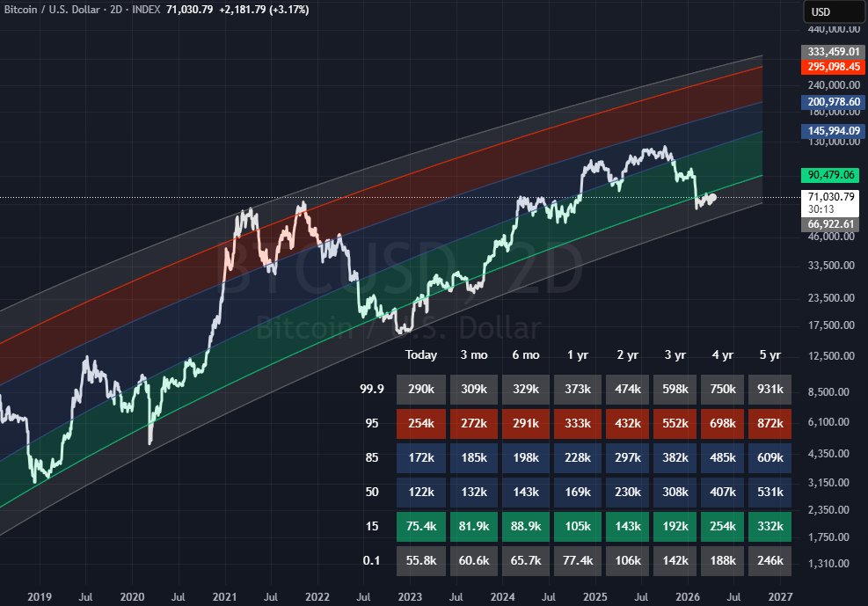This screenshot has height=606, width=868.
Task: Click the red 295,098.45 price label
Action: tap(833, 67)
